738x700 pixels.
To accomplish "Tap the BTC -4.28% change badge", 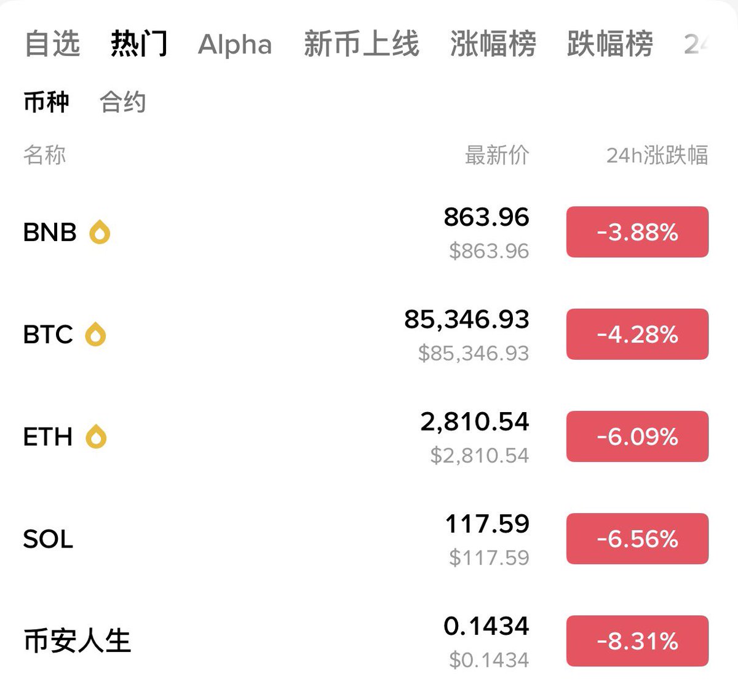I will pyautogui.click(x=637, y=334).
